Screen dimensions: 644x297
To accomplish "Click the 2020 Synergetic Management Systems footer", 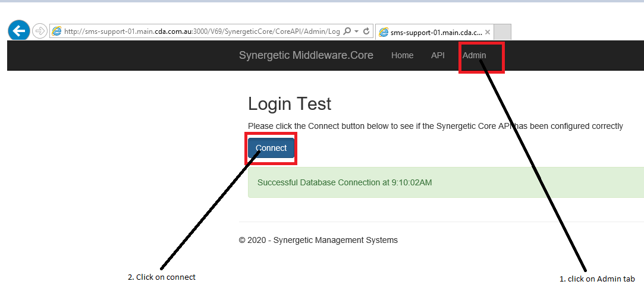I will (x=318, y=241).
